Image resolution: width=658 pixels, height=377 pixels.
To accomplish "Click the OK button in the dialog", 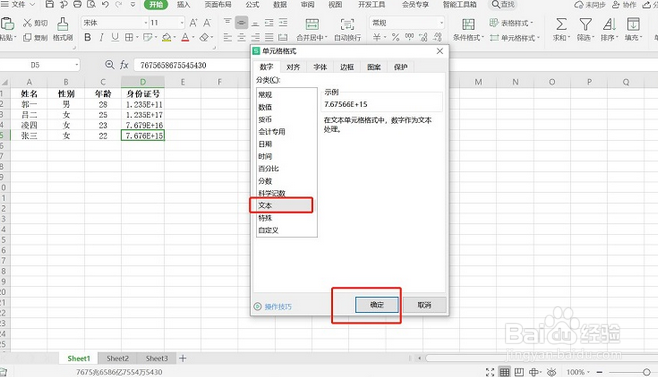I will pyautogui.click(x=377, y=305).
